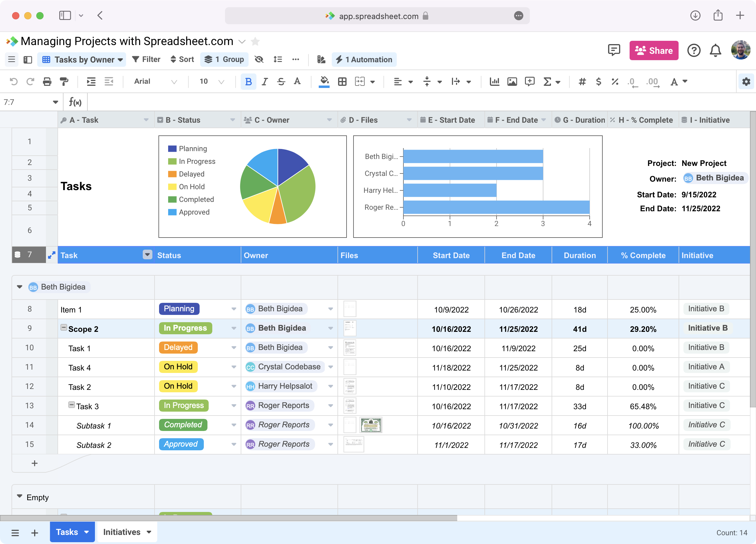Switch to the Initiatives sheet tab
The image size is (756, 544).
tap(122, 532)
